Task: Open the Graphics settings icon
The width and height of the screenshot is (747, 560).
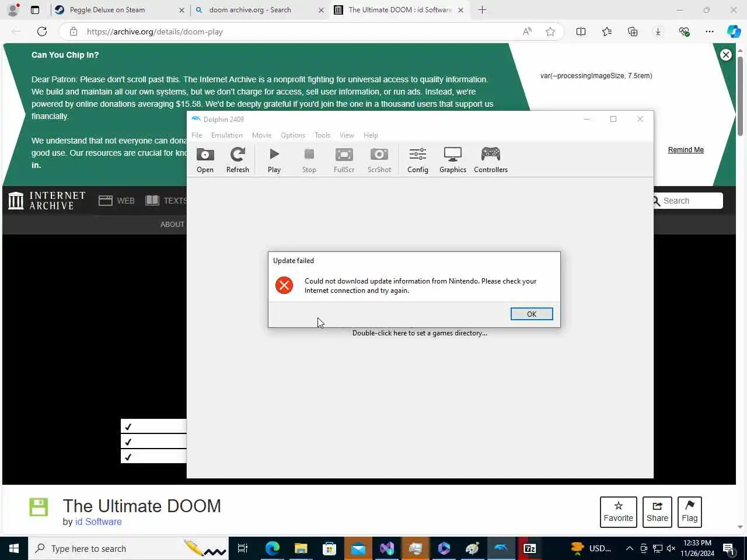Action: pos(453,160)
